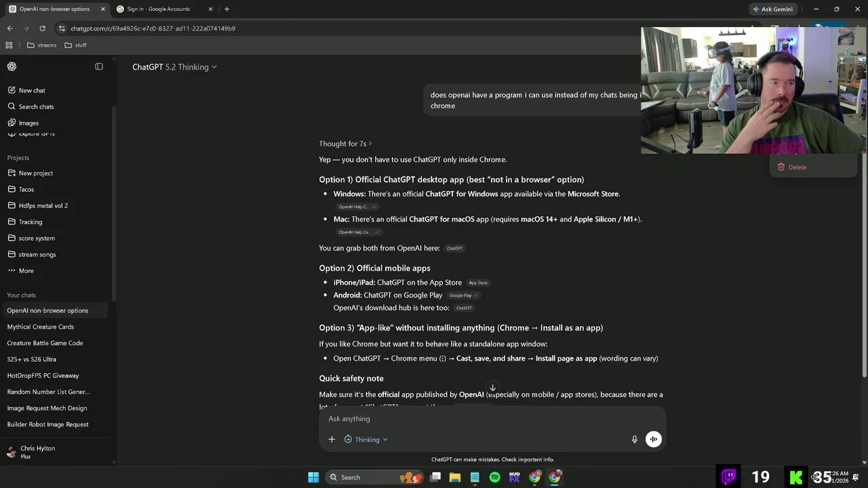Open the Windows Start menu

(x=313, y=477)
